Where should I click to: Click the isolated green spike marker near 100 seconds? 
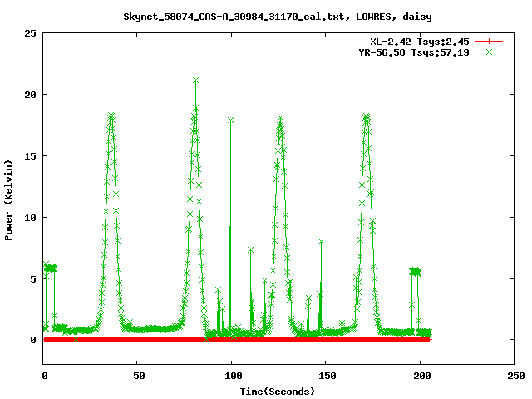click(x=231, y=120)
